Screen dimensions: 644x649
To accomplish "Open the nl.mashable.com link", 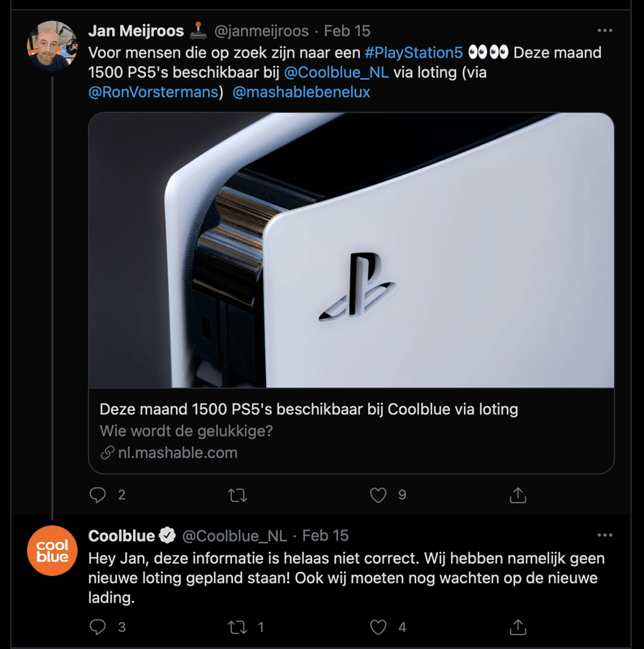I will (x=177, y=453).
